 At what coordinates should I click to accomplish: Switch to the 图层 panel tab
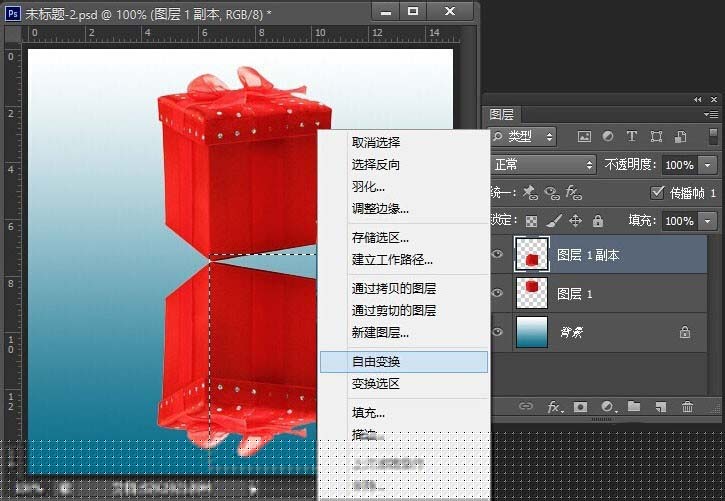[x=502, y=114]
